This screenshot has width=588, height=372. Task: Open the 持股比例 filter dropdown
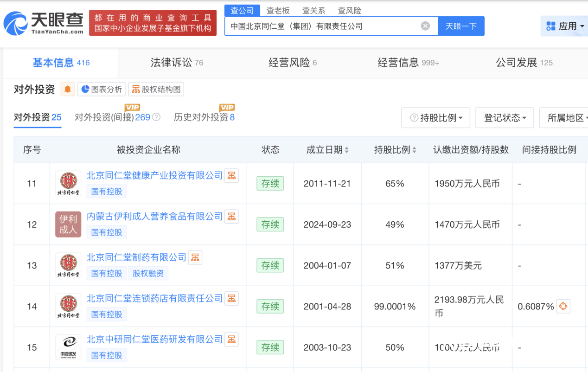tap(435, 117)
